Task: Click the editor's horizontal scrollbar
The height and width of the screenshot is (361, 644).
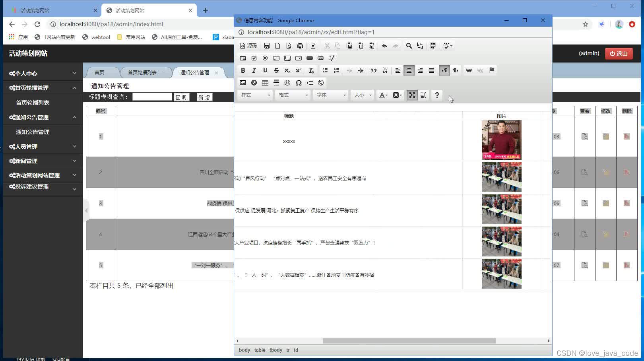Action: click(x=409, y=341)
